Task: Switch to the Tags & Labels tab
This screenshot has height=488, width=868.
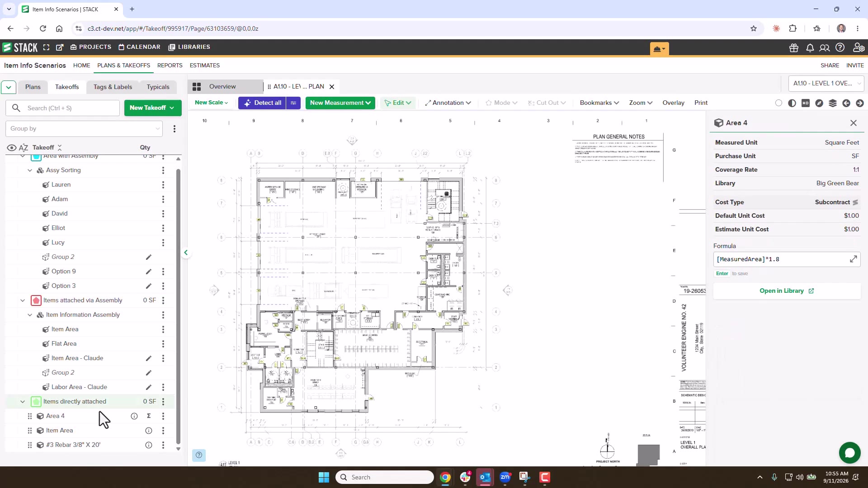Action: click(113, 87)
